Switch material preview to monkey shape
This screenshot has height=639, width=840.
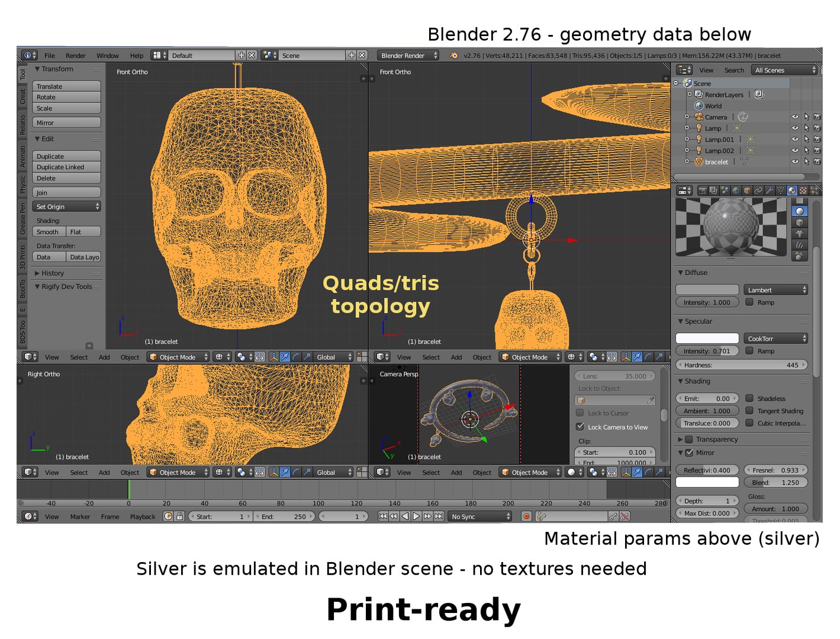pyautogui.click(x=800, y=234)
